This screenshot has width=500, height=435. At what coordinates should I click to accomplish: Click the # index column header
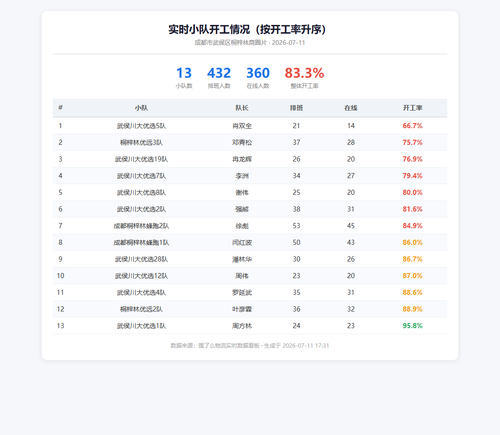[60, 107]
